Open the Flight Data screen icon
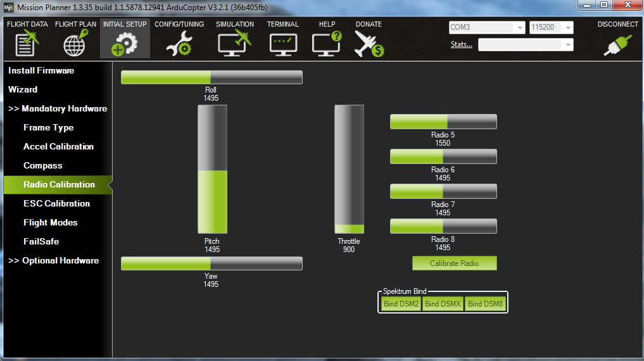This screenshot has width=644, height=361. 27,44
